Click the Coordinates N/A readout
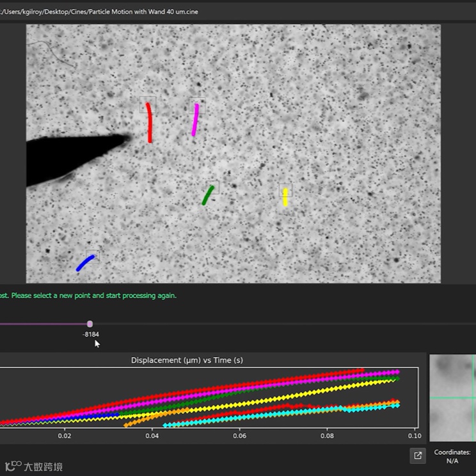 coord(452,456)
